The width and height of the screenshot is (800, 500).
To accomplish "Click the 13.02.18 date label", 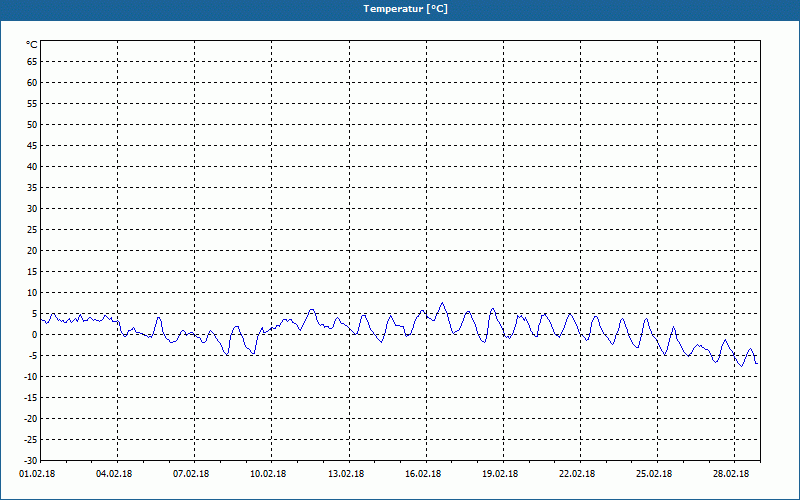I will tap(346, 474).
